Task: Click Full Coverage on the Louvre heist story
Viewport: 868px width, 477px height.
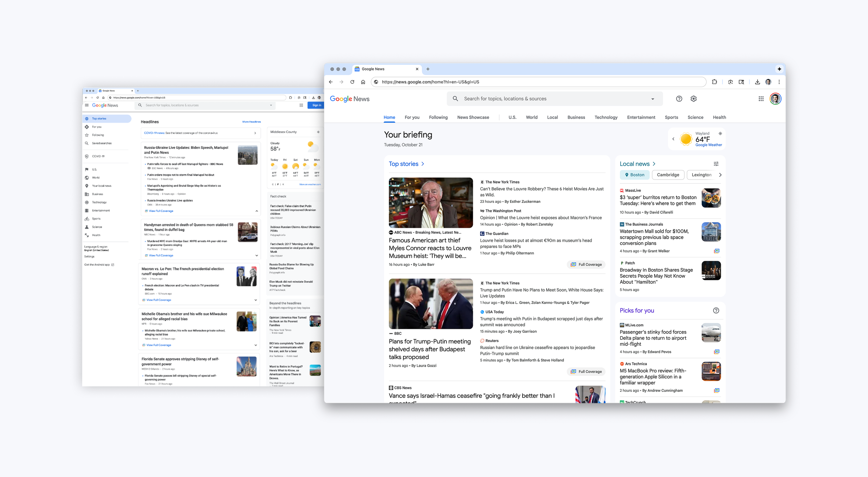Action: pyautogui.click(x=586, y=264)
